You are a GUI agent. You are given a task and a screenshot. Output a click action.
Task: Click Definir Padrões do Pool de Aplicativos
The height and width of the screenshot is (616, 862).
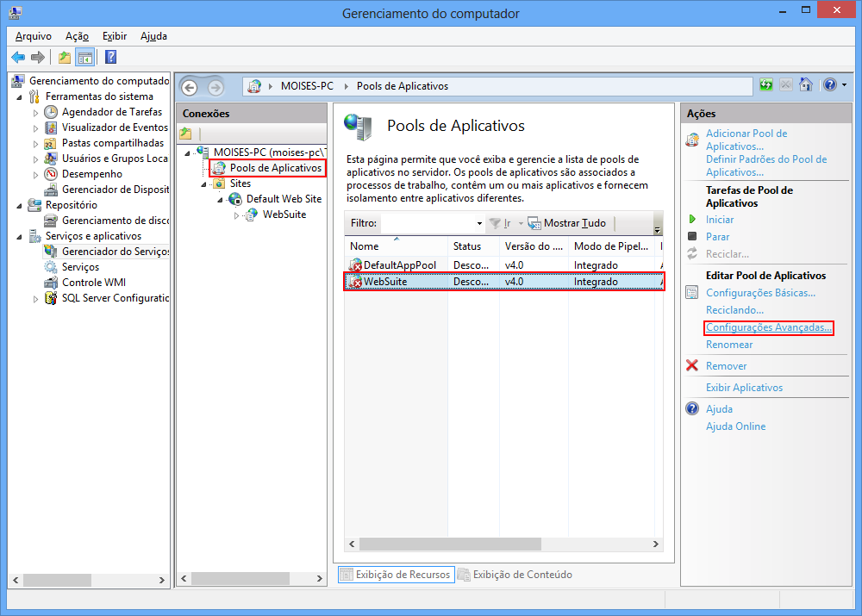pyautogui.click(x=766, y=165)
